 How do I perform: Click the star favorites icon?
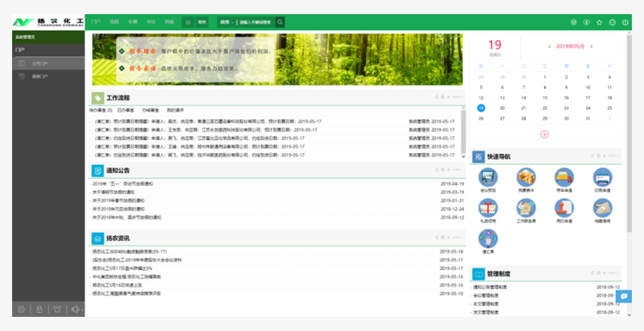click(599, 22)
